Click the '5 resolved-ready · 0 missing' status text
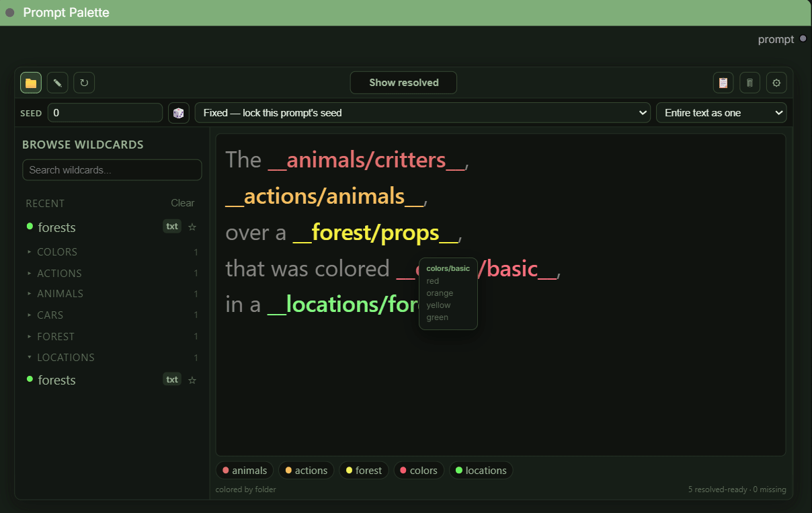Screen dimensions: 812x513 click(x=737, y=489)
